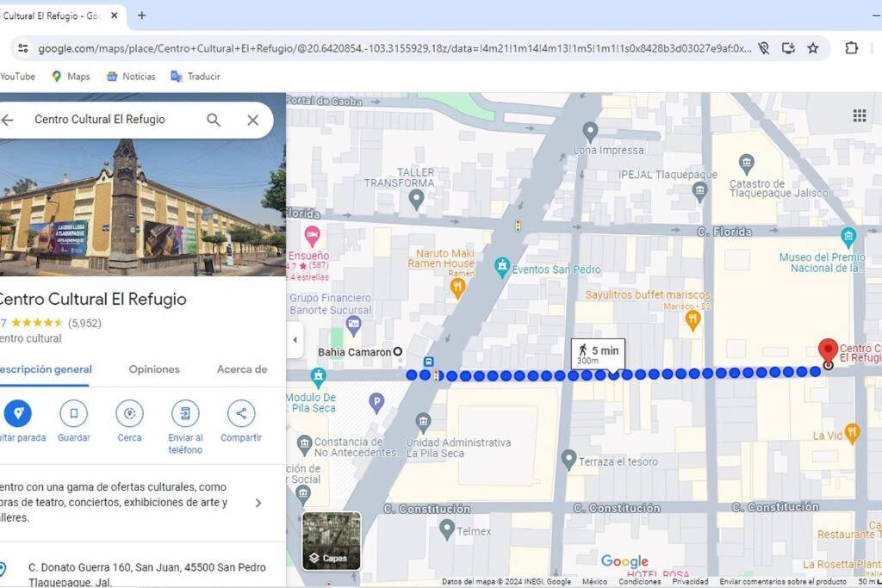Bookmark this page with the star icon
The height and width of the screenshot is (588, 882).
tap(813, 48)
